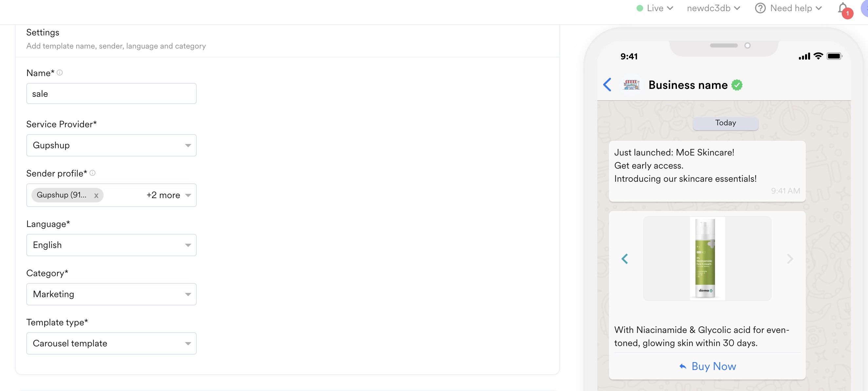Open the Live environment menu
This screenshot has width=868, height=391.
tap(655, 8)
